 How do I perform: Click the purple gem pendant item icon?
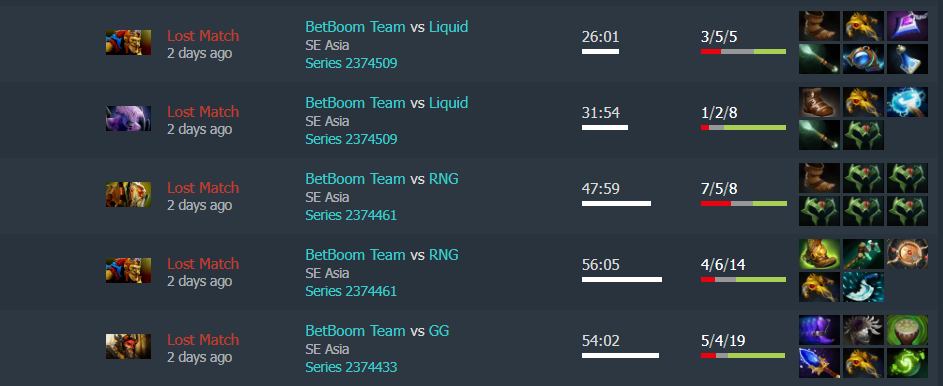click(907, 26)
